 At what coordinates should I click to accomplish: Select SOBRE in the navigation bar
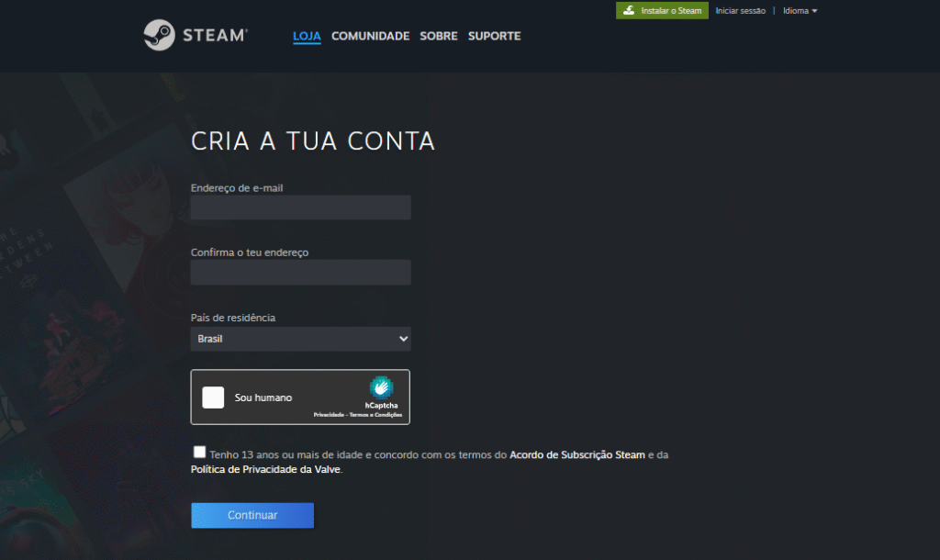click(x=438, y=36)
